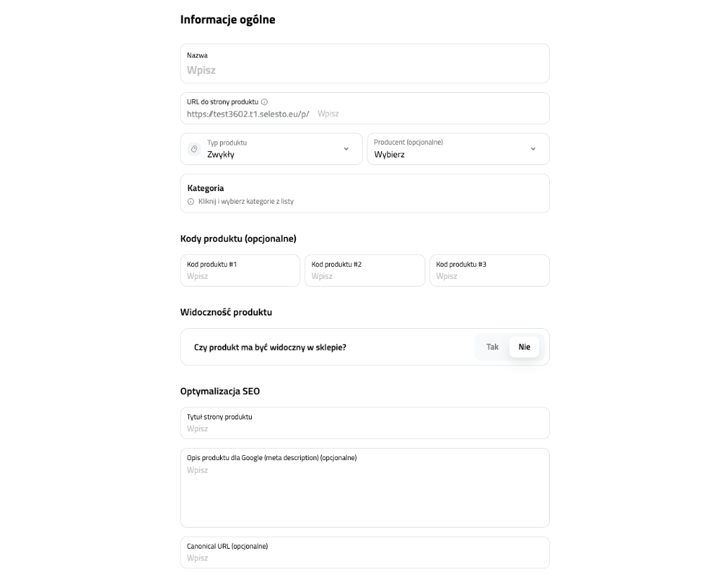703x588 pixels.
Task: Click the Google meta description text area
Action: tap(364, 492)
